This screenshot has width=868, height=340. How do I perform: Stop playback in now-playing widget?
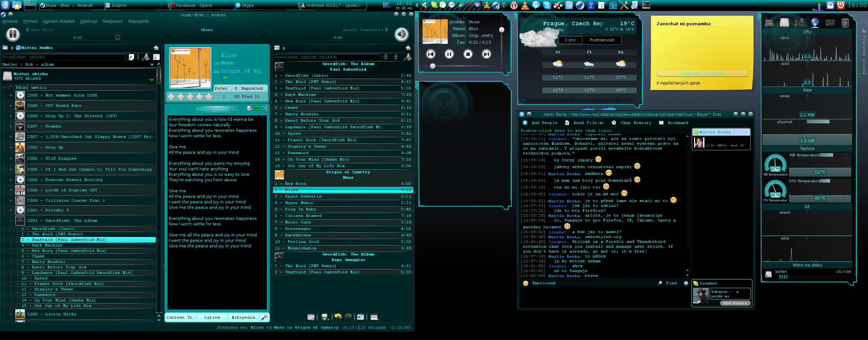pyautogui.click(x=468, y=54)
